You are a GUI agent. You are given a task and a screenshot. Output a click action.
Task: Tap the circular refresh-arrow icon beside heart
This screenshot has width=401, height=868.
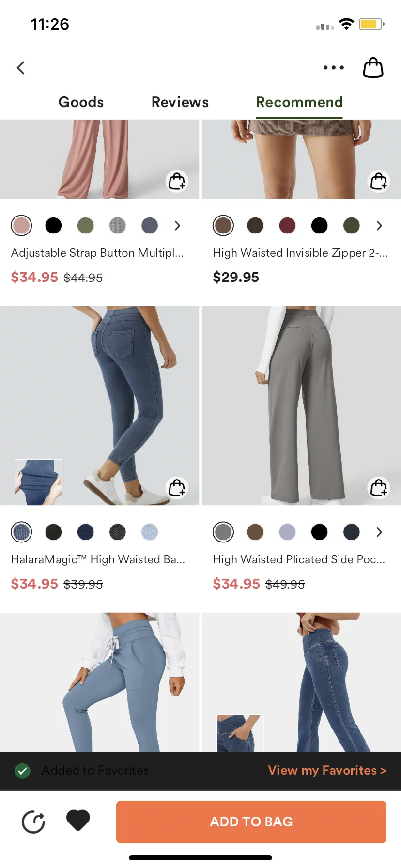33,821
